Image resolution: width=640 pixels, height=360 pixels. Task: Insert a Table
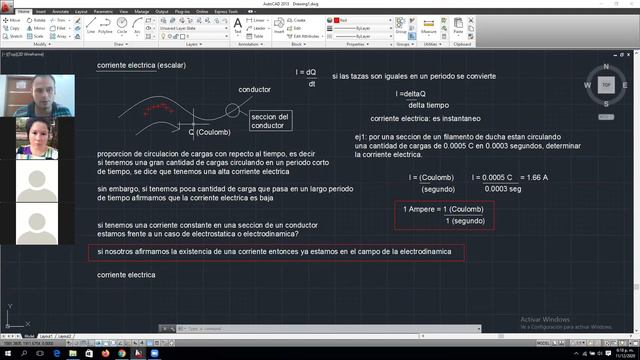pyautogui.click(x=255, y=36)
